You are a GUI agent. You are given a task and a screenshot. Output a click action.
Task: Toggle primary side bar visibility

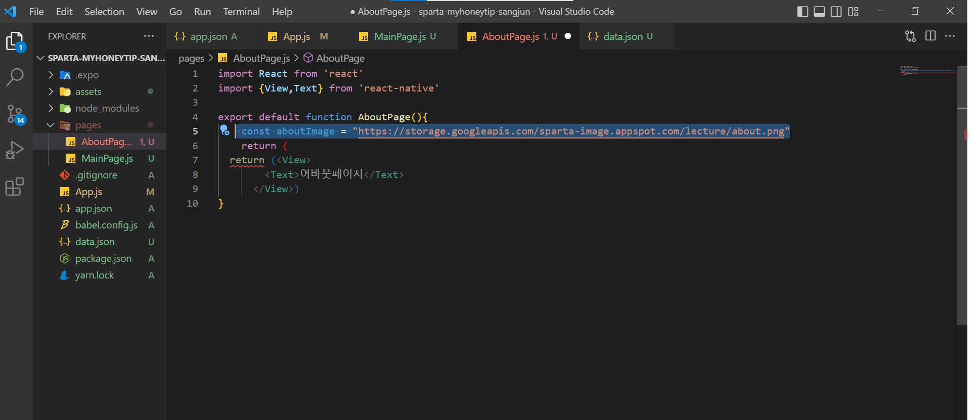tap(803, 11)
